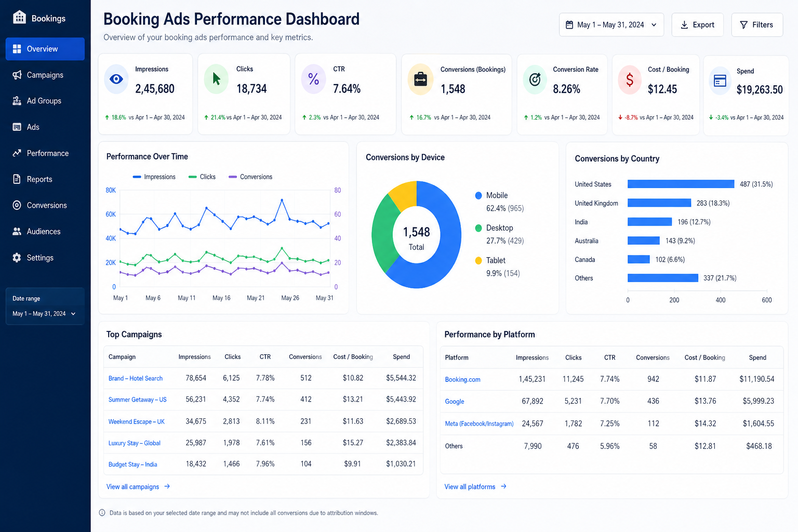Viewport: 798px width, 532px height.
Task: Click the Audiences people icon in sidebar
Action: (x=17, y=231)
